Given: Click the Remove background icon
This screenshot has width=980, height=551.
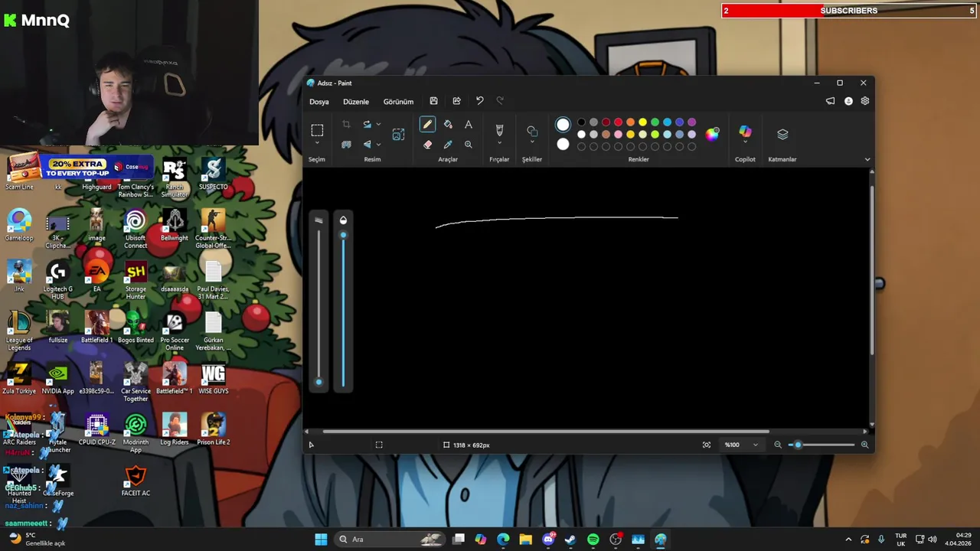Looking at the screenshot, I should pyautogui.click(x=346, y=145).
